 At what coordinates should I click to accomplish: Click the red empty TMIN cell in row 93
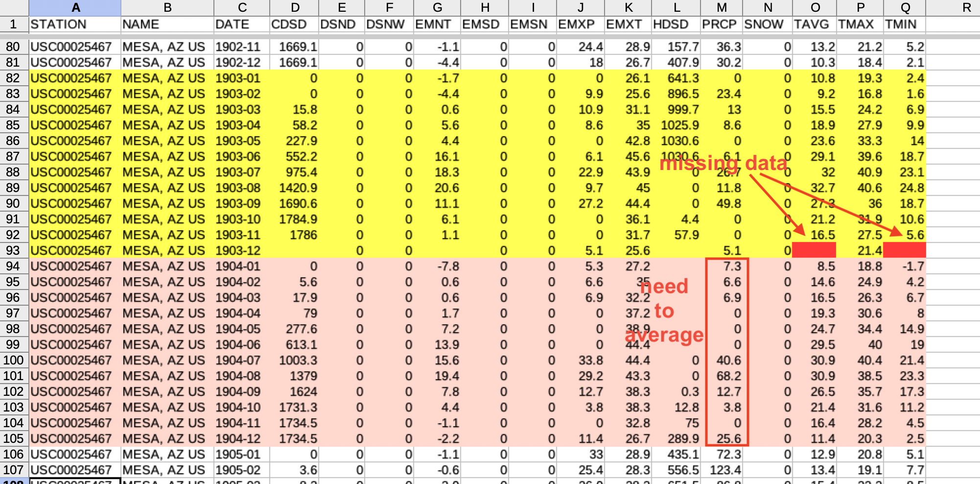pyautogui.click(x=905, y=250)
